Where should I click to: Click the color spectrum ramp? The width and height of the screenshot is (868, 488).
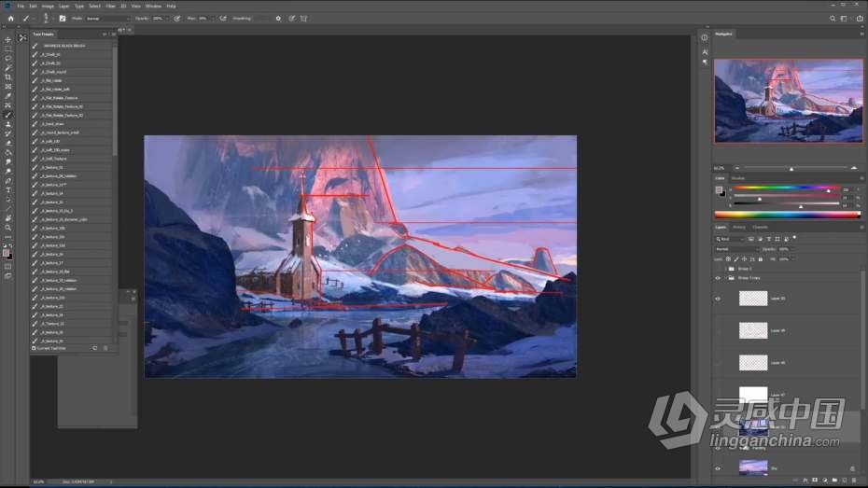pyautogui.click(x=788, y=215)
